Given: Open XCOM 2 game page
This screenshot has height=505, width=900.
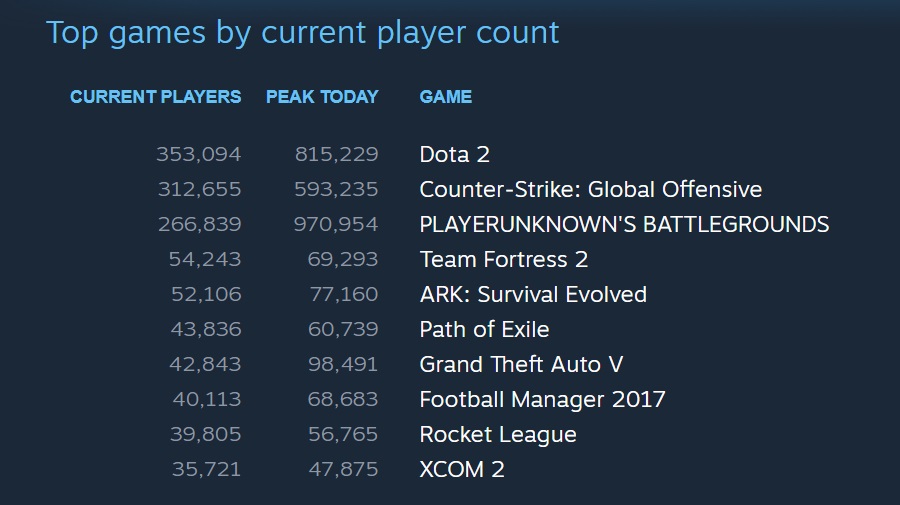Looking at the screenshot, I should coord(462,469).
